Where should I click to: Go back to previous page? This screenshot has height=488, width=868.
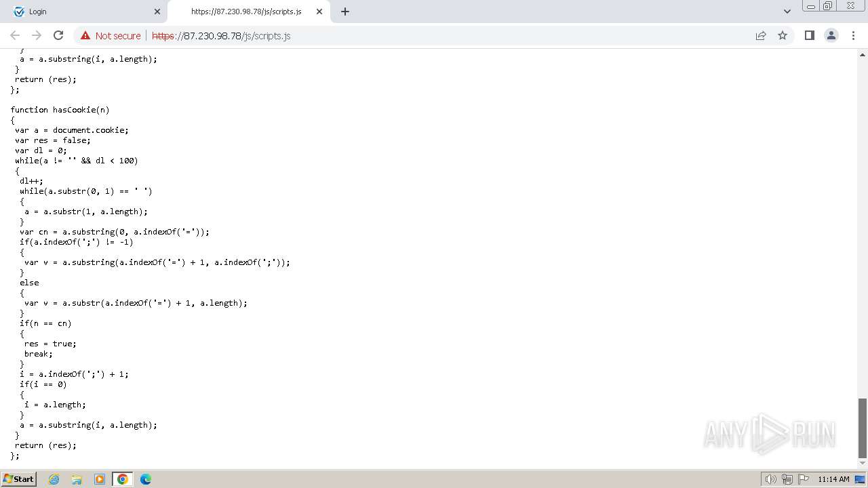point(15,35)
